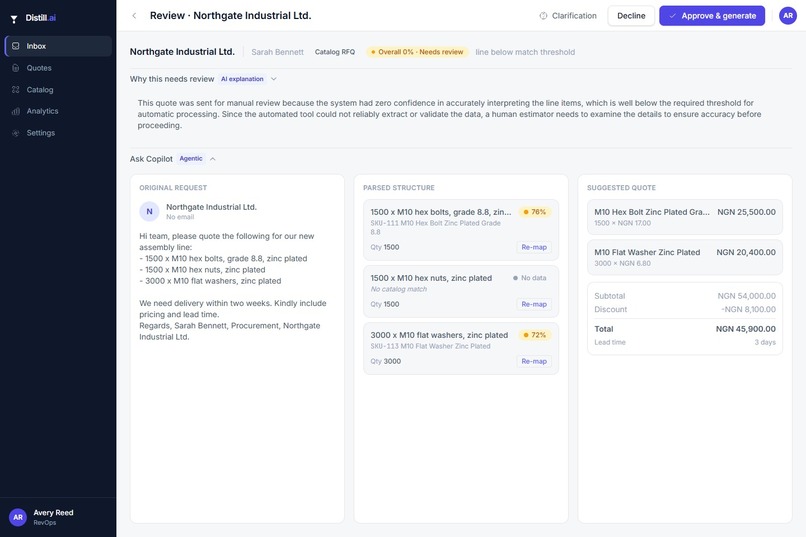Image resolution: width=806 pixels, height=537 pixels.
Task: Open the Inbox menu item
Action: point(58,46)
